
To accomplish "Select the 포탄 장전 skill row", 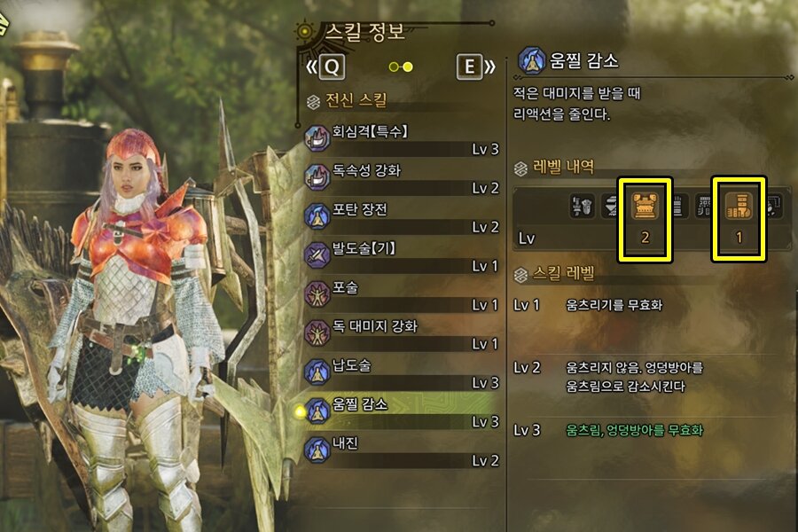I will (402, 216).
